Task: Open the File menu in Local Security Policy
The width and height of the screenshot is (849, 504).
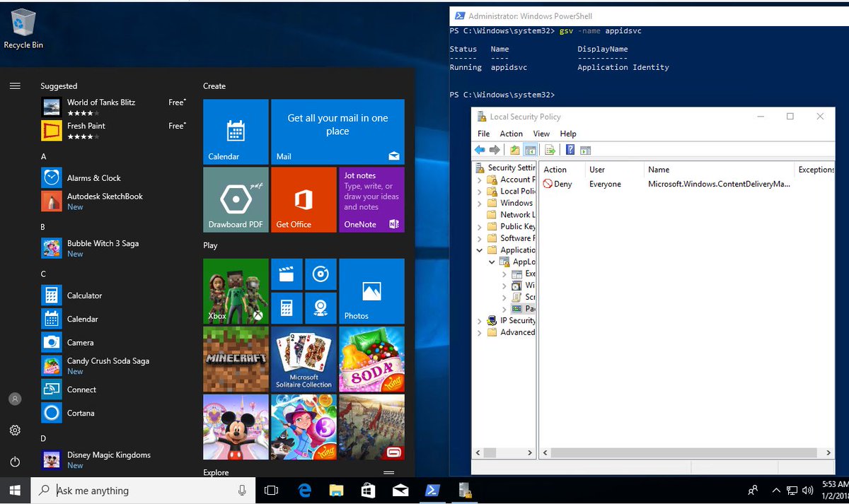Action: pos(484,134)
